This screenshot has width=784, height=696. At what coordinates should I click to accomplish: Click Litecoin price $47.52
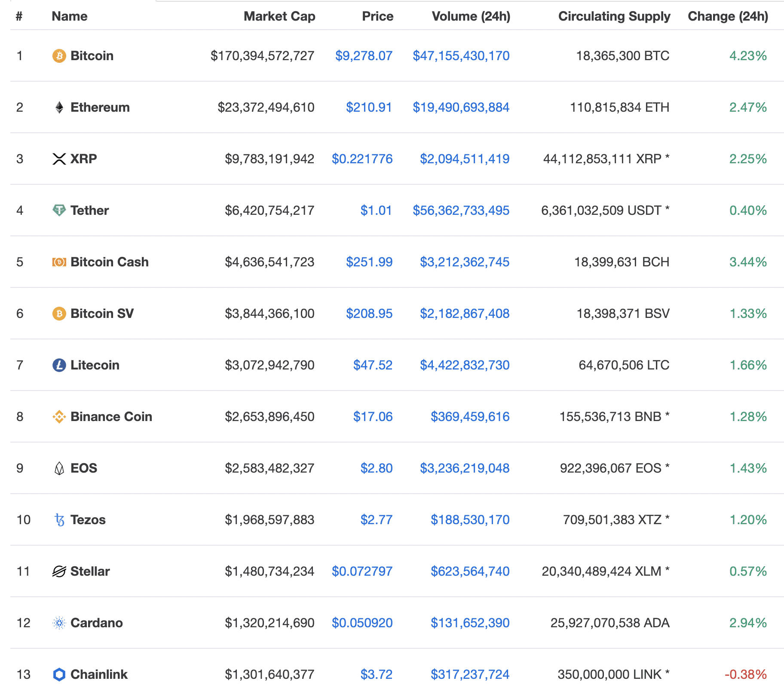373,365
